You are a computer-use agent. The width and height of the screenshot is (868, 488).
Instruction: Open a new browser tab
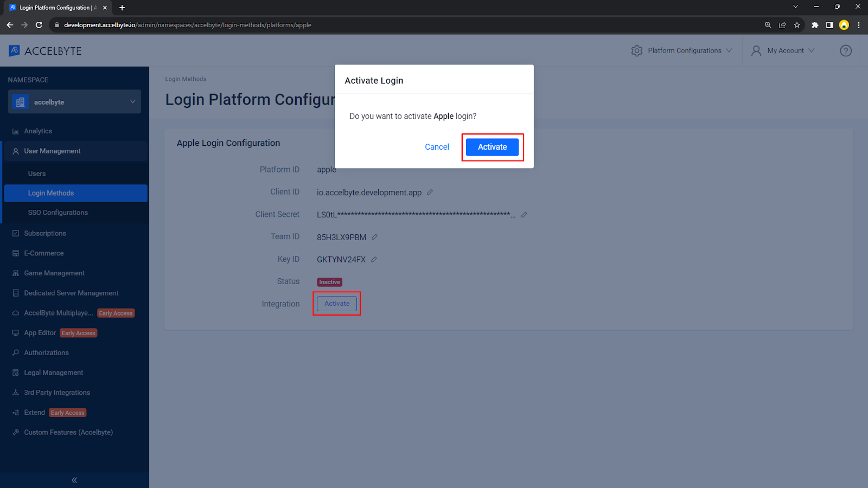point(122,8)
